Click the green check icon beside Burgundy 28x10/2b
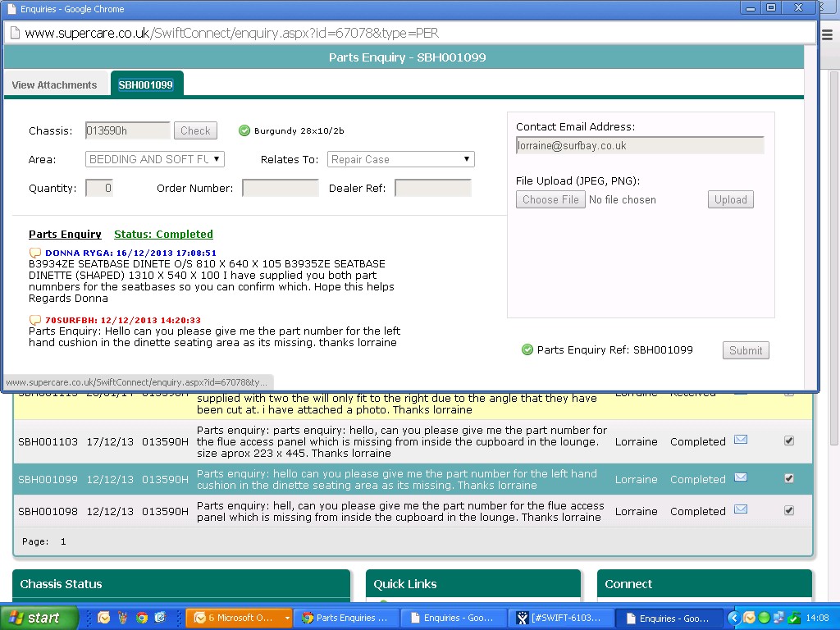840x630 pixels. (x=244, y=130)
